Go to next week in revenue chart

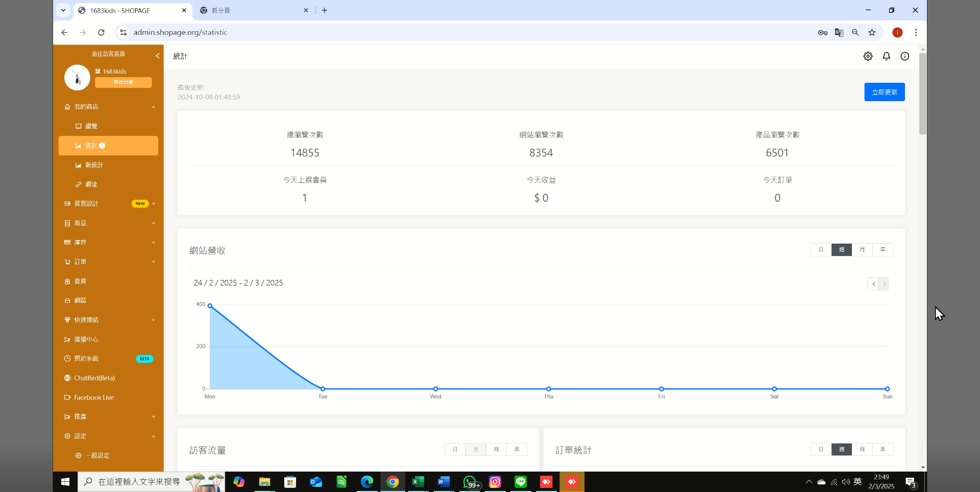tap(884, 284)
